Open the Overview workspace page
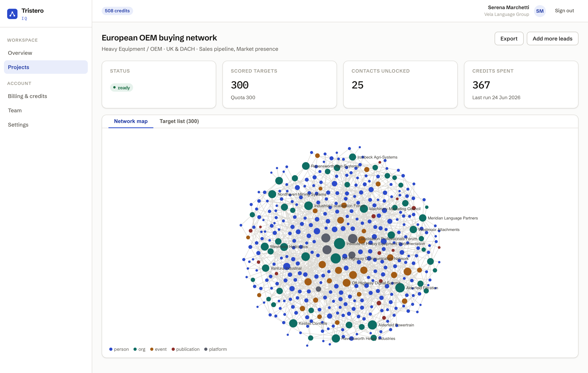The image size is (588, 373). (x=46, y=53)
